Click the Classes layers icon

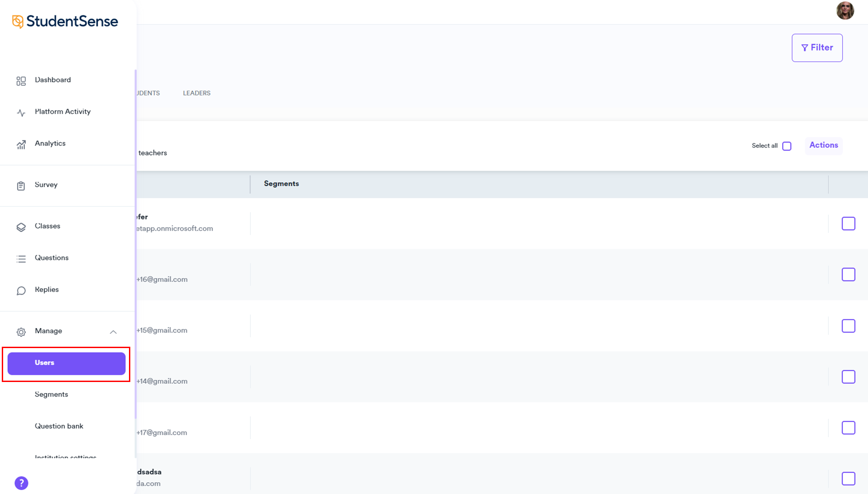click(21, 227)
